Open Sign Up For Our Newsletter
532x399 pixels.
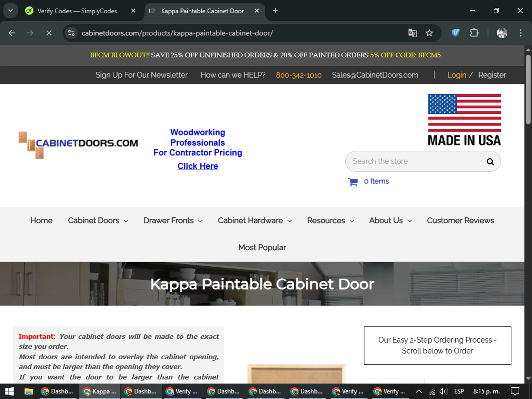[x=142, y=75]
